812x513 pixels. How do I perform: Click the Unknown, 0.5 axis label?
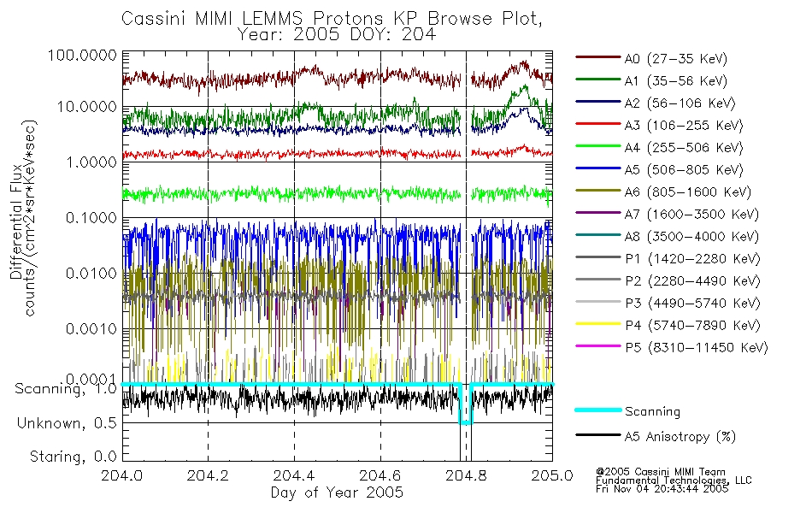[67, 423]
